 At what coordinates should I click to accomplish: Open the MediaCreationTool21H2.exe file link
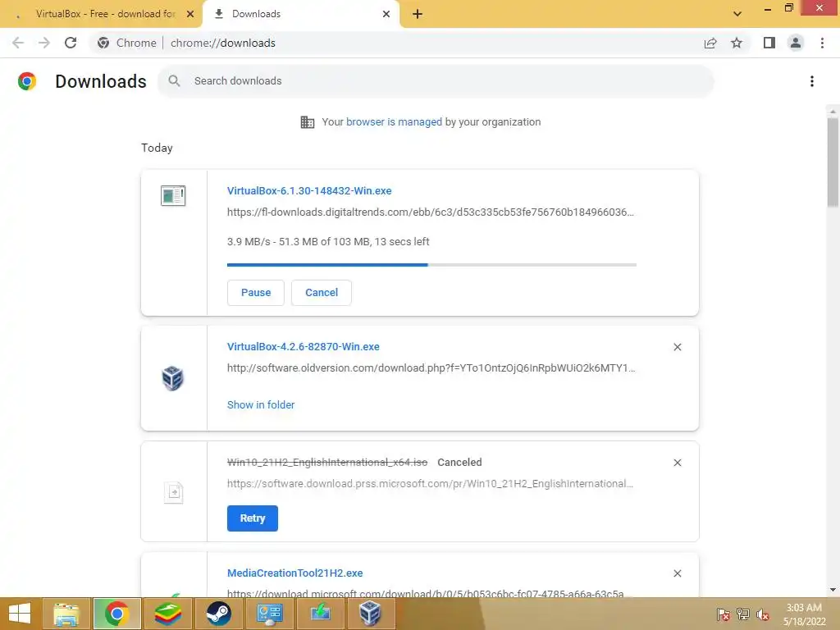click(x=294, y=573)
